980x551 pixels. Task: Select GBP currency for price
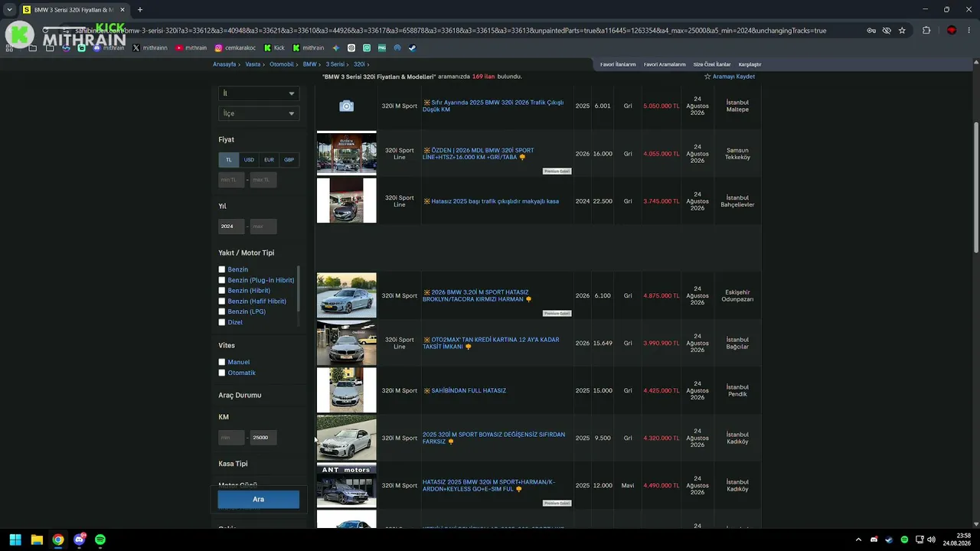(289, 160)
